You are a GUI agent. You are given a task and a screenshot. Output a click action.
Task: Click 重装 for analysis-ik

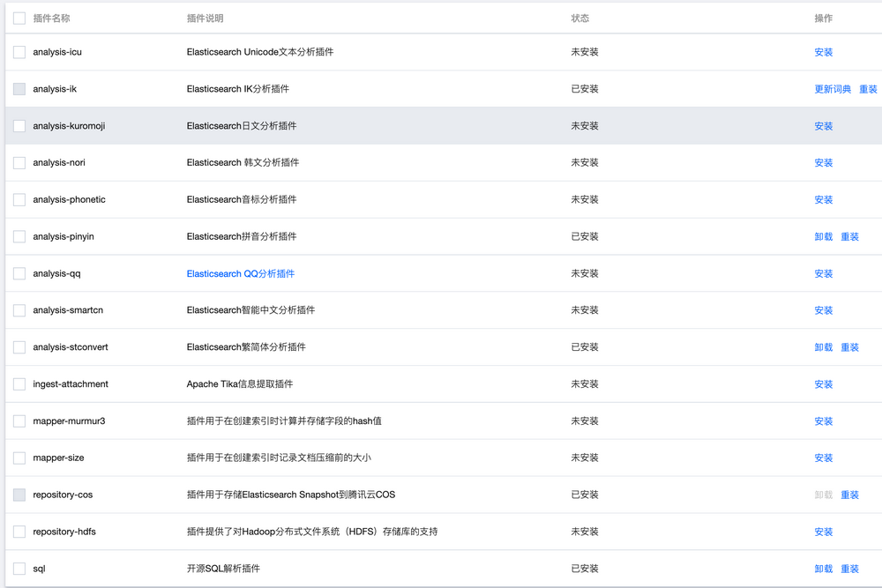click(868, 89)
